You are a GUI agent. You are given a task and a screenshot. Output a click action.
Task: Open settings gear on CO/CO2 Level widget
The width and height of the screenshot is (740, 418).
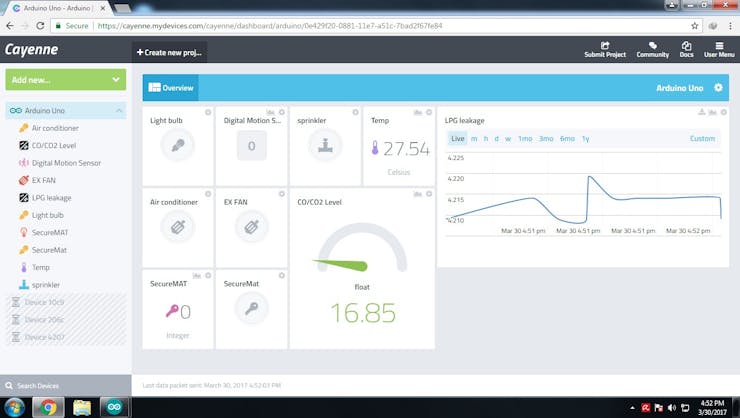(x=429, y=194)
